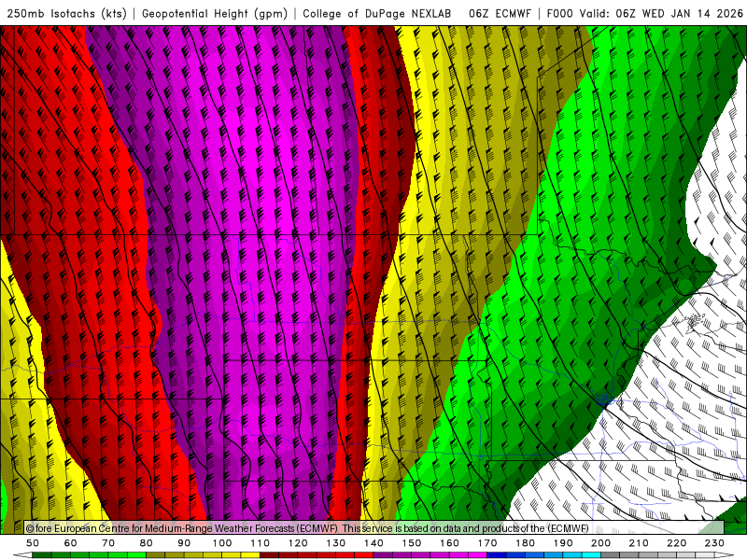Click the '06Z ECMWF' model run label
The image size is (747, 560).
[500, 13]
